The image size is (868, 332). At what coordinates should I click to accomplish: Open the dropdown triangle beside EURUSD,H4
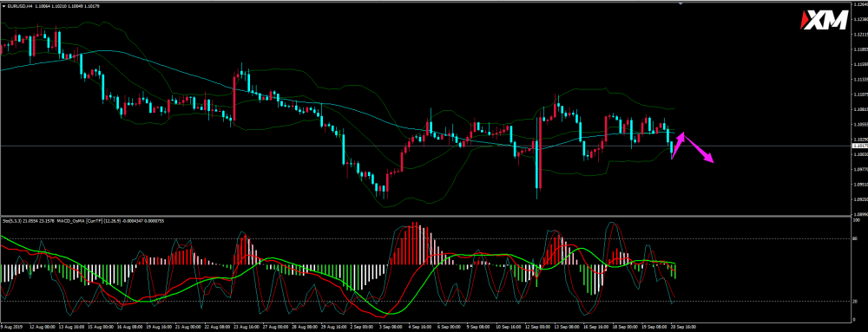click(x=3, y=5)
